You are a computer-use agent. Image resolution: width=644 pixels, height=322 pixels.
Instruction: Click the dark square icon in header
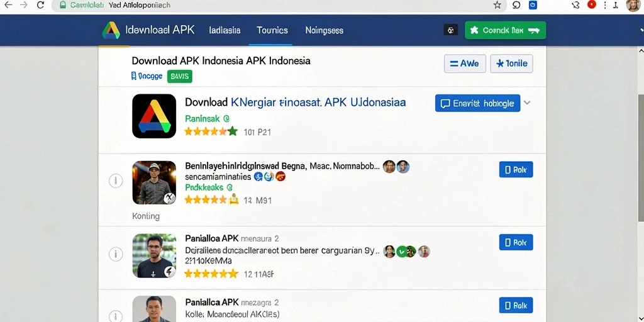tap(450, 30)
